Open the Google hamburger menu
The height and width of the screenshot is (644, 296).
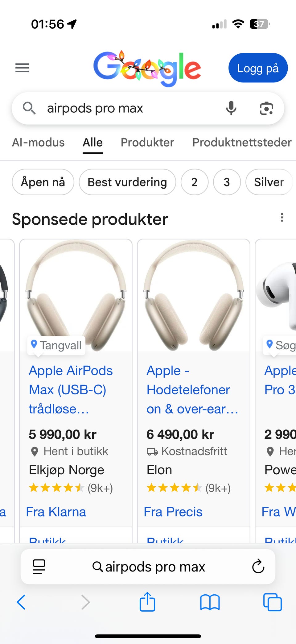click(22, 68)
